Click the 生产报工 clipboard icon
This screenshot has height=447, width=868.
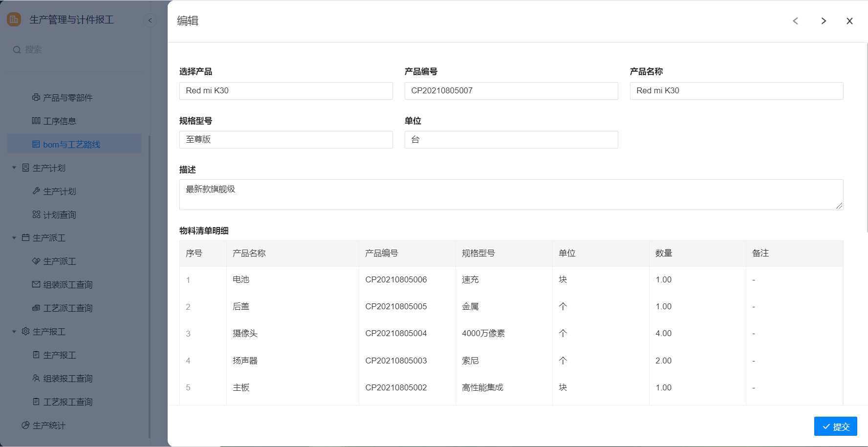click(x=36, y=355)
